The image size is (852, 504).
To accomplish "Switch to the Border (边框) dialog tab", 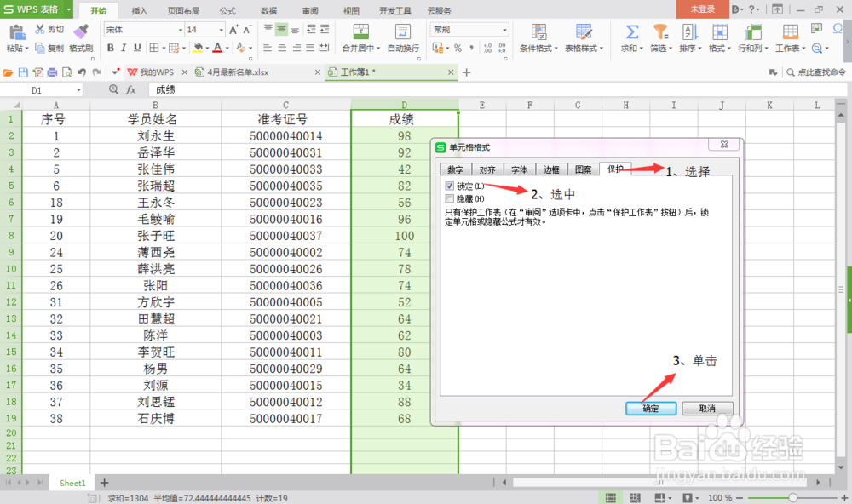I will [551, 169].
